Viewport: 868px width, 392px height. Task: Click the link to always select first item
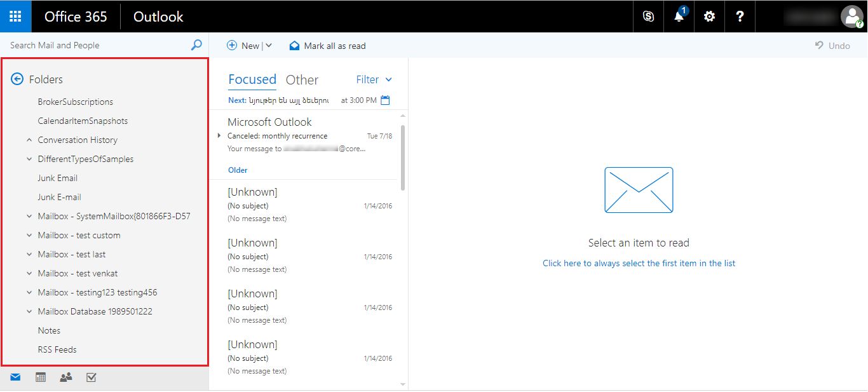(x=639, y=263)
